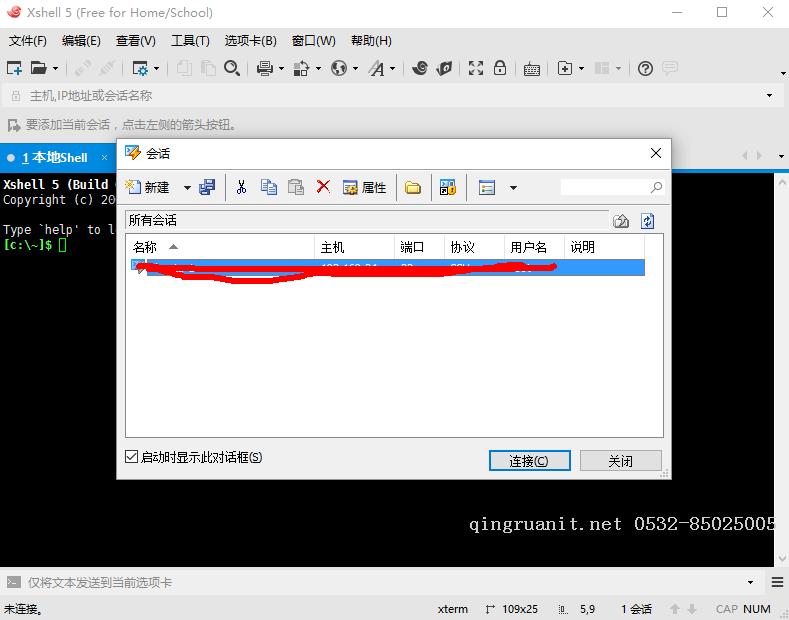
Task: Click the Find magnifier icon in toolbar
Action: [232, 68]
